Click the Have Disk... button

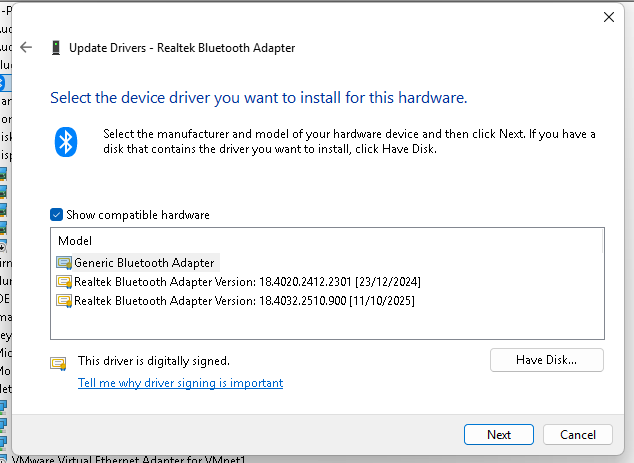[547, 360]
